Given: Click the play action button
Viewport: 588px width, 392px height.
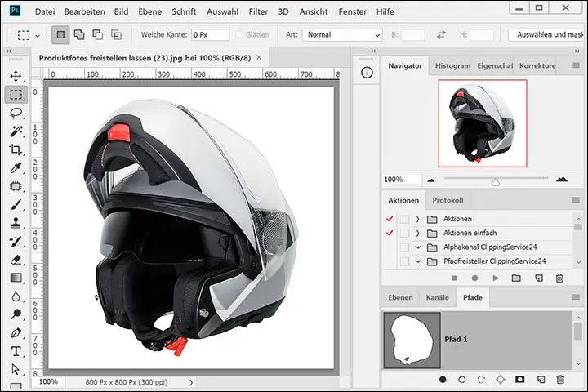Looking at the screenshot, I should [496, 278].
